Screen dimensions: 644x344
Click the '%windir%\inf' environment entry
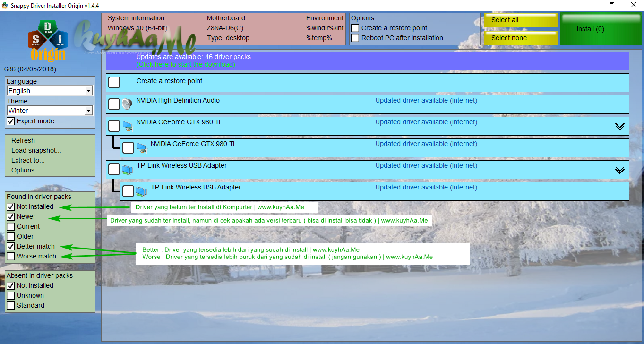point(325,28)
